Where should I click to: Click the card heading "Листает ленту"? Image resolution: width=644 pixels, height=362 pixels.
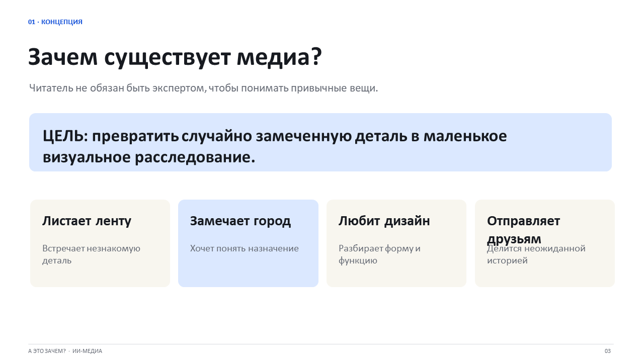(x=87, y=221)
